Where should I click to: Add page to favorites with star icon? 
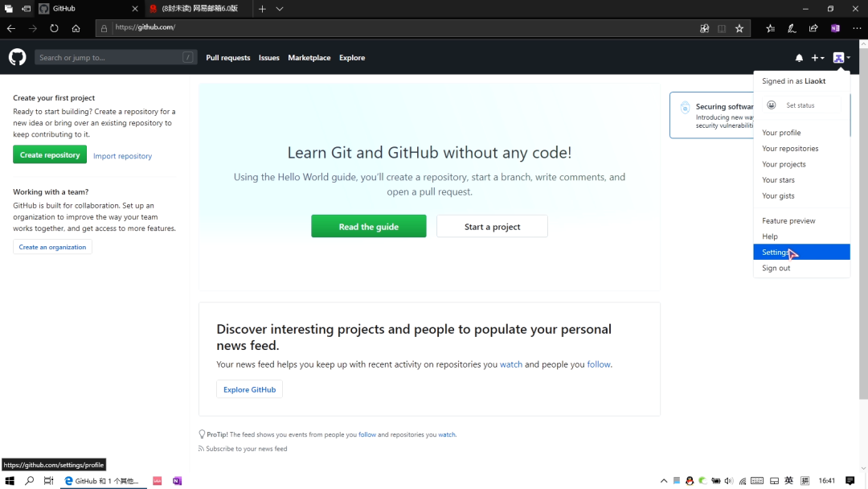(x=739, y=28)
